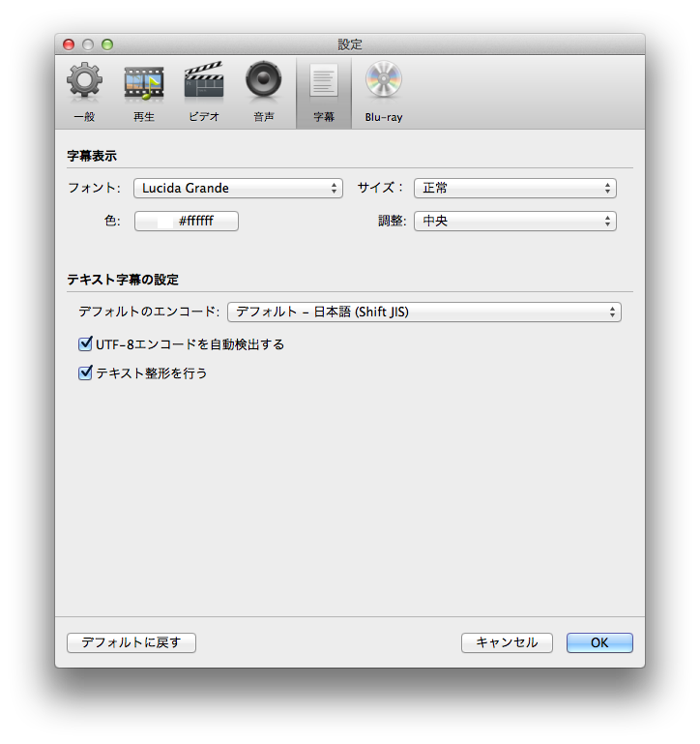Switch to the Blu-ray tab label

(x=383, y=117)
